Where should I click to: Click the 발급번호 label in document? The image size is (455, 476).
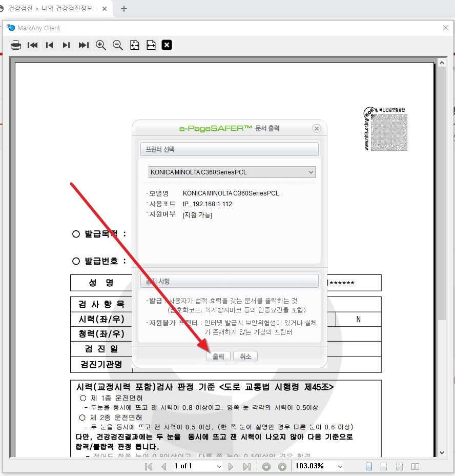pyautogui.click(x=101, y=261)
